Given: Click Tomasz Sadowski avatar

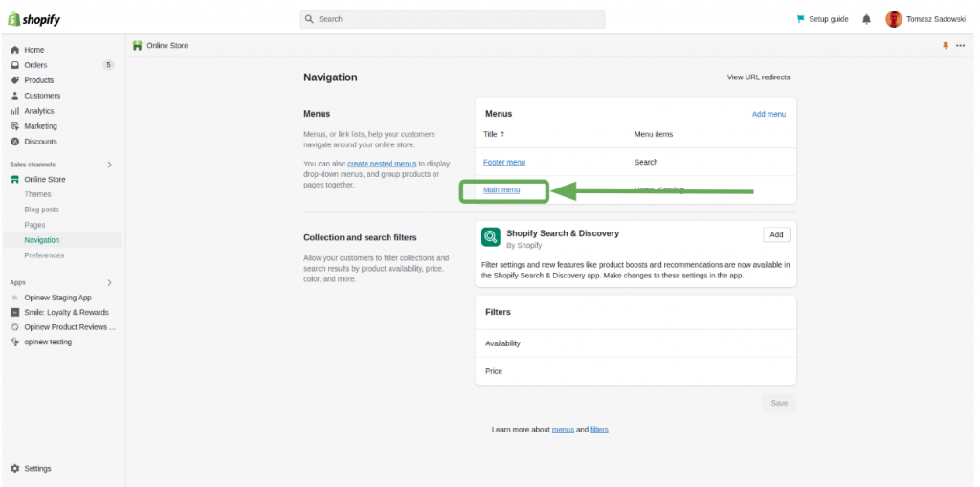Looking at the screenshot, I should click(894, 19).
